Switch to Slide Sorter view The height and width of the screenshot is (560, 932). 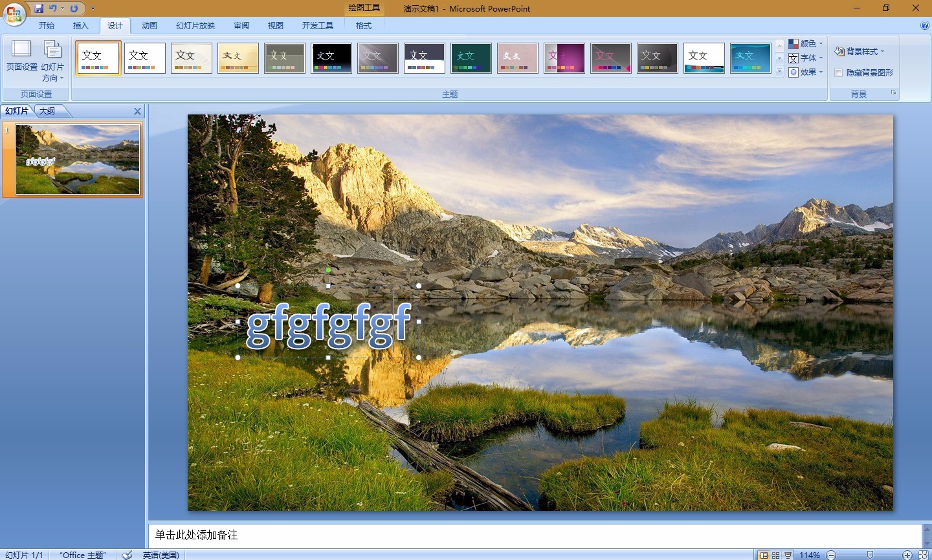tap(776, 555)
